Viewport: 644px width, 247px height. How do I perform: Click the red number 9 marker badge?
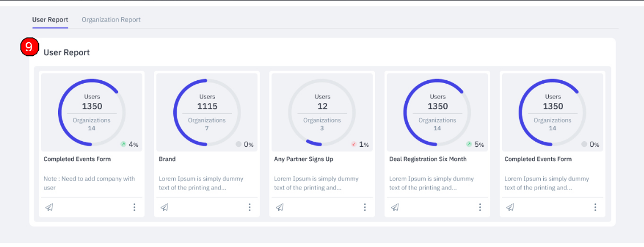30,47
